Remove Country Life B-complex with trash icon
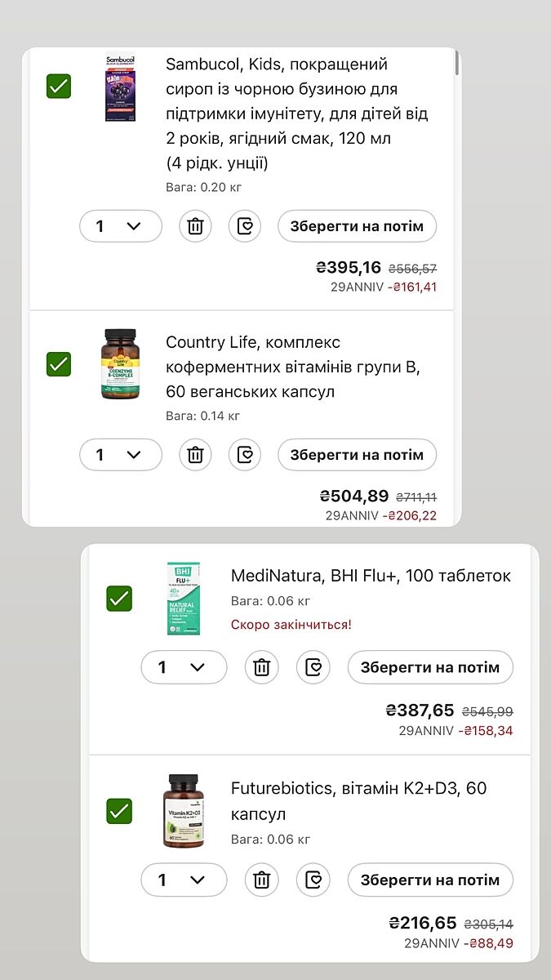 click(195, 455)
